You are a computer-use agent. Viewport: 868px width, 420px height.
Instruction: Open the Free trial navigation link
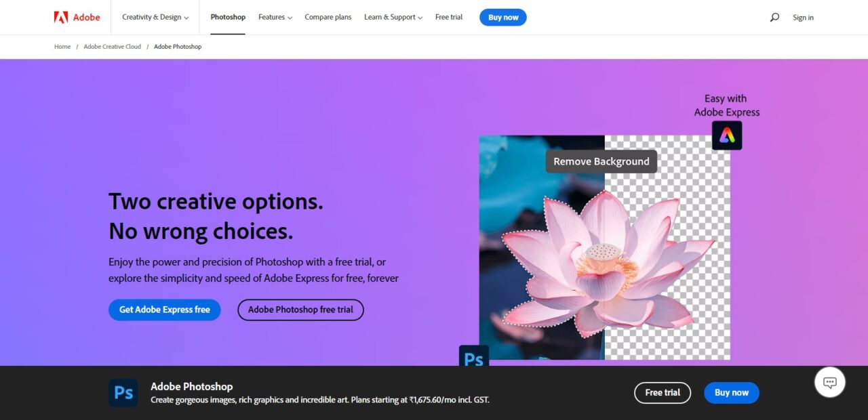[449, 17]
